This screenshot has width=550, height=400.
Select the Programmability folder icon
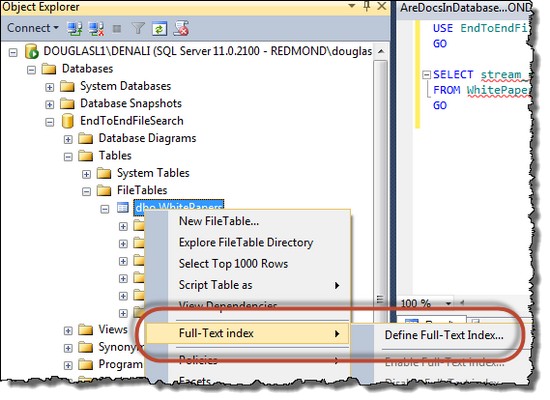[x=86, y=364]
